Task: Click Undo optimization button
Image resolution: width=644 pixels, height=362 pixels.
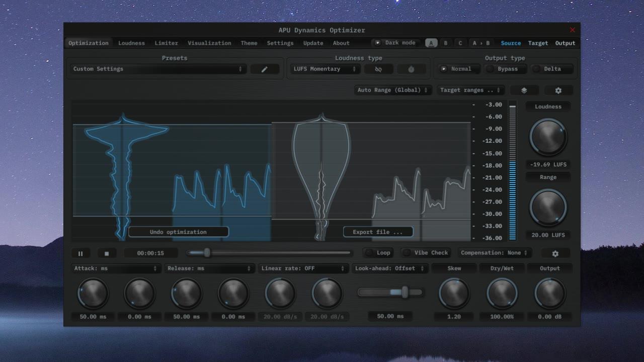Action: (179, 232)
